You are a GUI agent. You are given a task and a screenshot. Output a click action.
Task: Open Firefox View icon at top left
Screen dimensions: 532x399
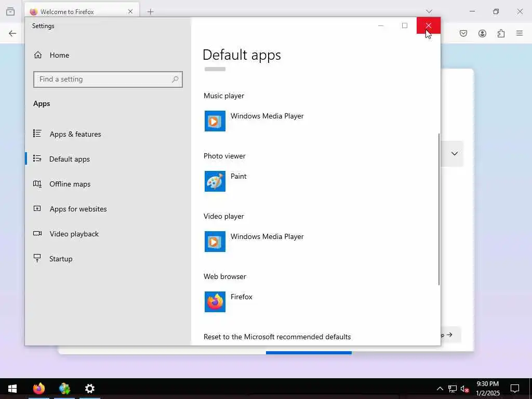pos(10,11)
